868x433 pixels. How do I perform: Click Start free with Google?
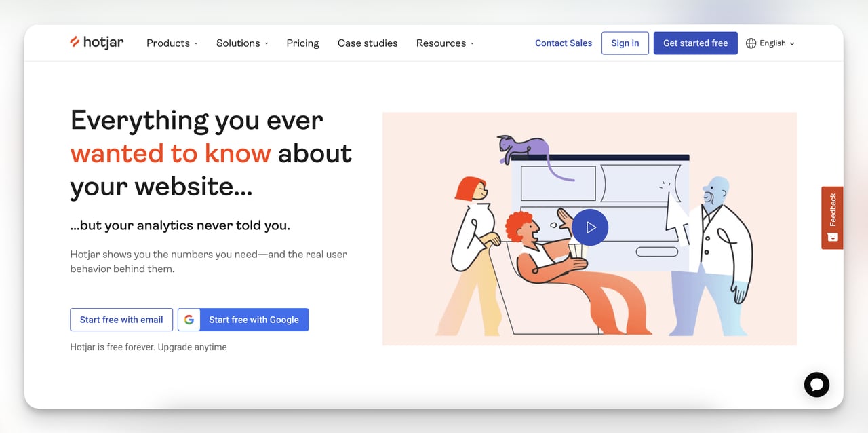243,320
